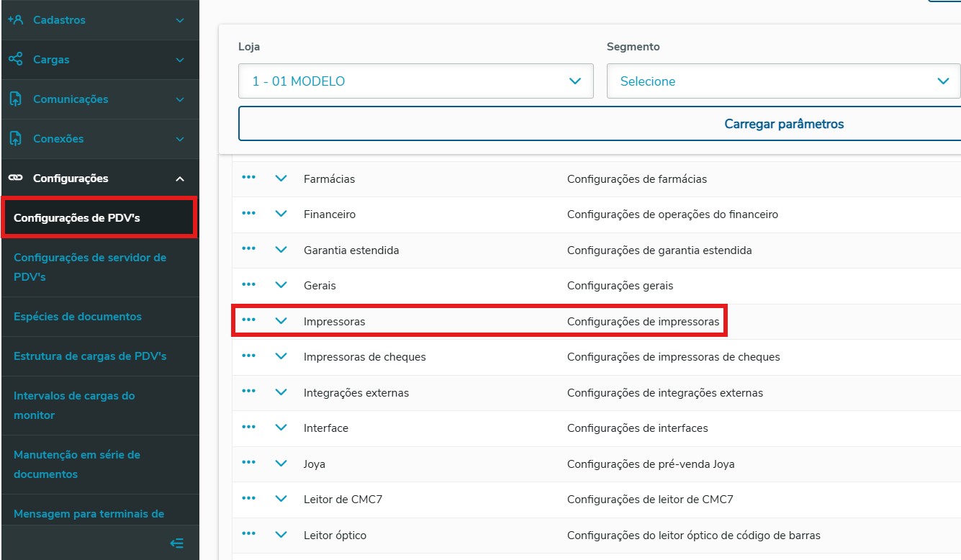Open Intervalos de cargas do monitor
The width and height of the screenshot is (961, 560).
point(99,405)
